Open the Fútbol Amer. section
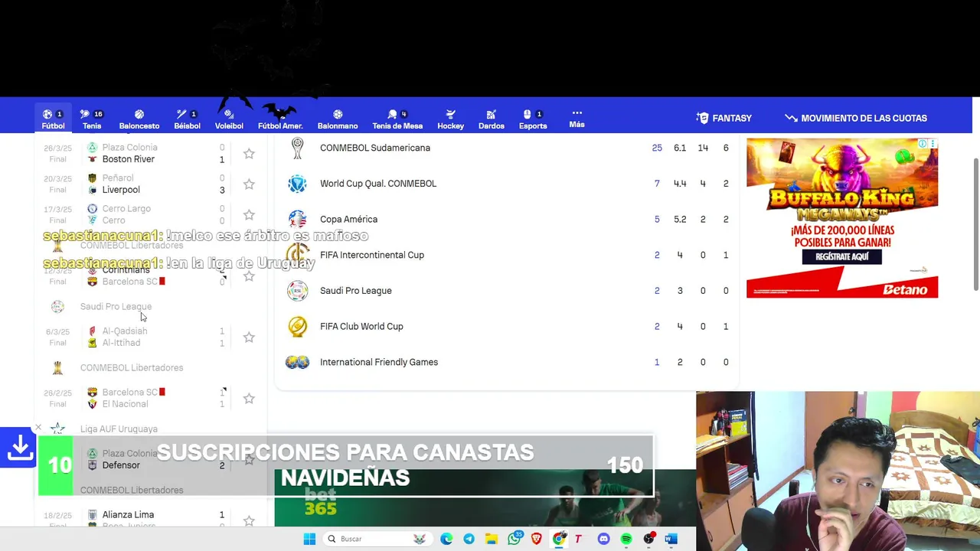980x551 pixels. 280,119
